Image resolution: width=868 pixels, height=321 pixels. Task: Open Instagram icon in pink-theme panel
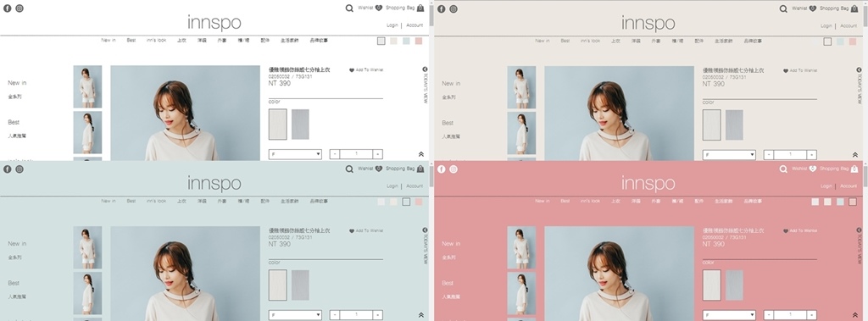453,169
